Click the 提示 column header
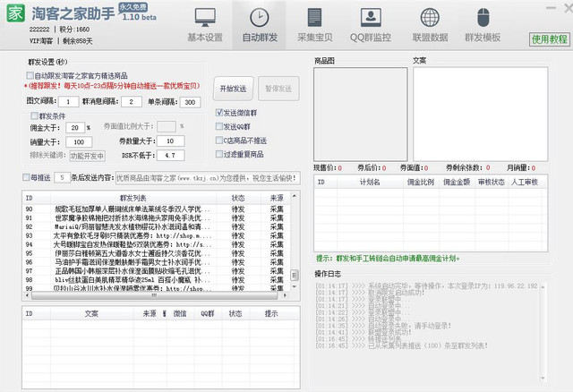573x392 pixels. click(271, 313)
